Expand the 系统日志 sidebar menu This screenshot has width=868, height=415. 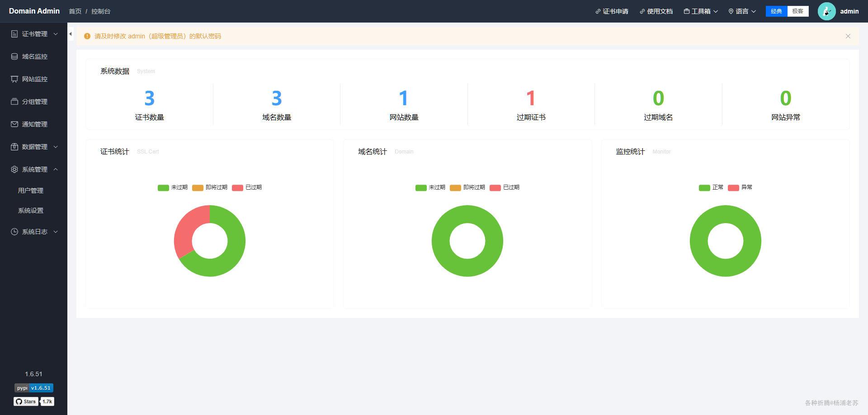(x=34, y=232)
